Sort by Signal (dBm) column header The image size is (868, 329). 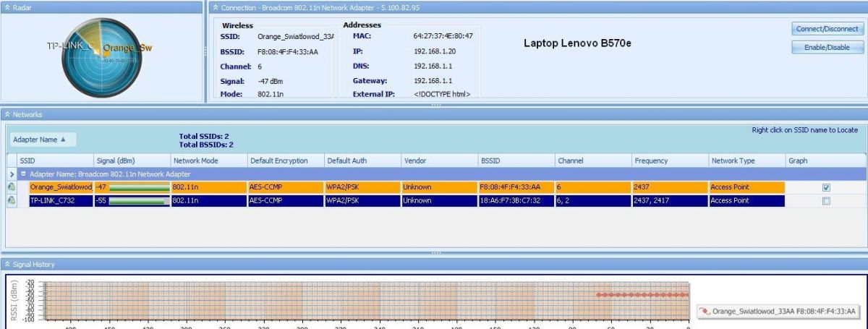pyautogui.click(x=132, y=161)
